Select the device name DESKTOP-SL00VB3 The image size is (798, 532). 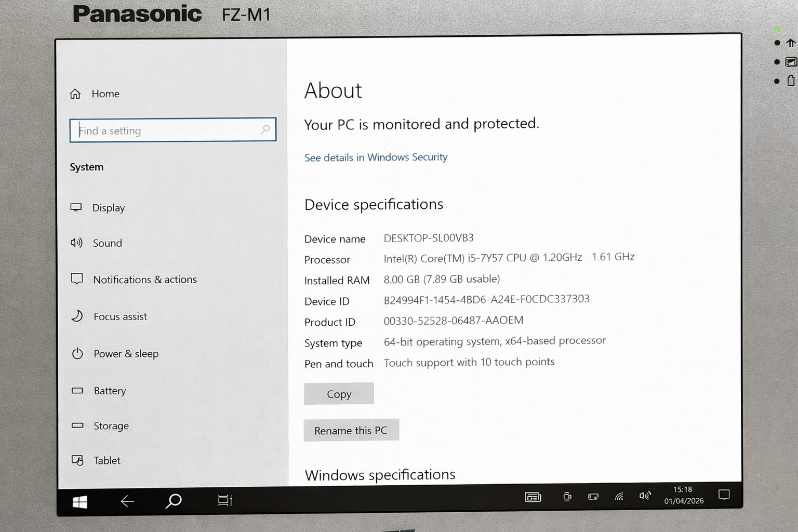[x=429, y=238]
